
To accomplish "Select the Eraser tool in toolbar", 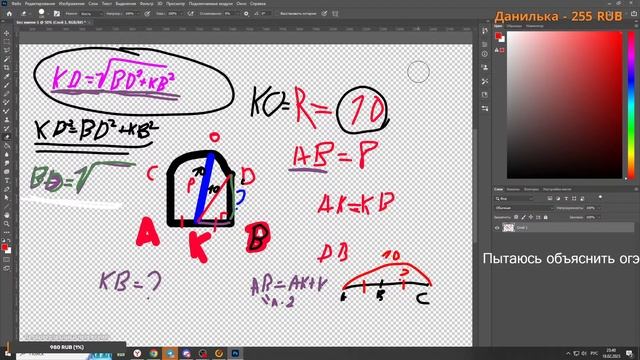I will (7, 137).
